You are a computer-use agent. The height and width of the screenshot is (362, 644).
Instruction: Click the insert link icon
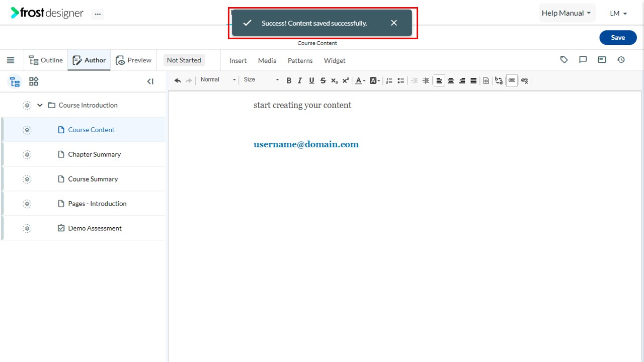[x=512, y=80]
